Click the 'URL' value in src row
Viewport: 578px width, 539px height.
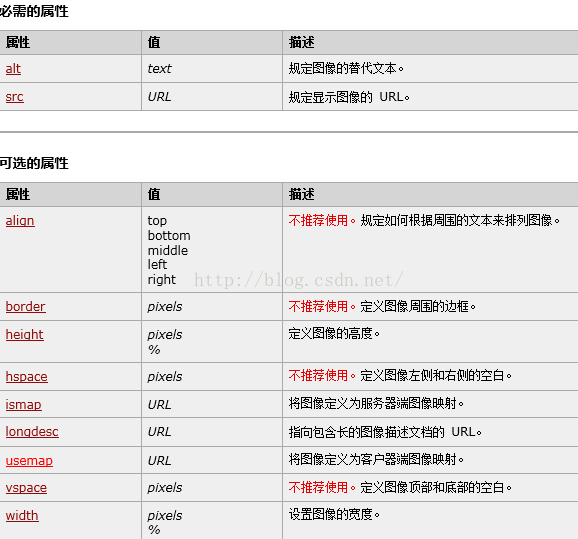pyautogui.click(x=159, y=97)
